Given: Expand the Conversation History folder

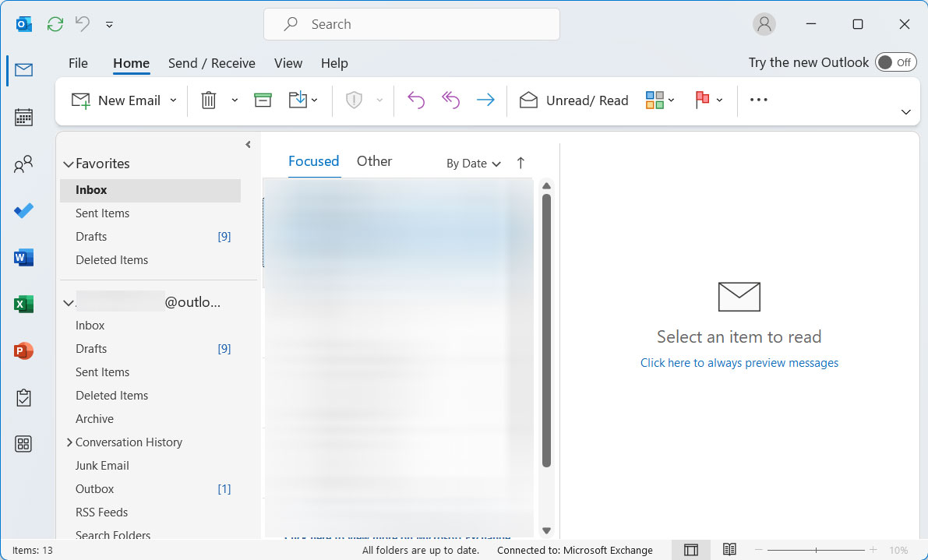Looking at the screenshot, I should coord(69,442).
